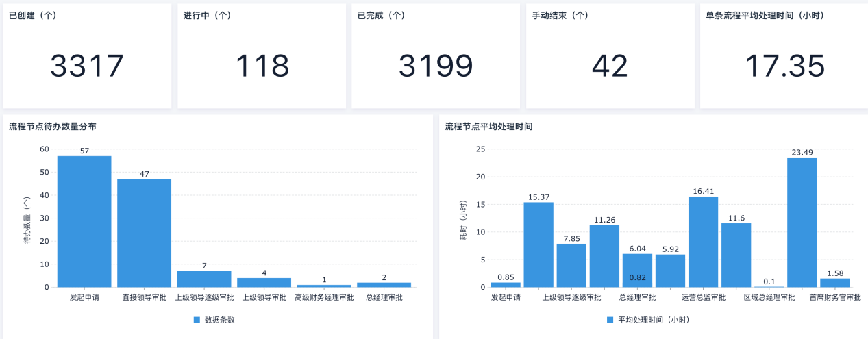Select the 手动结束 card with 42
This screenshot has height=339, width=868.
point(610,66)
